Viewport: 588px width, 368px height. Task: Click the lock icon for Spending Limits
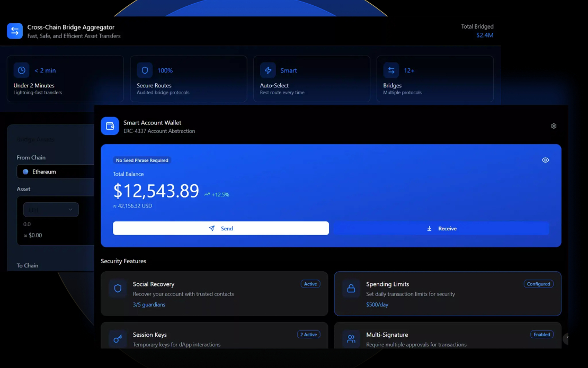(x=351, y=289)
